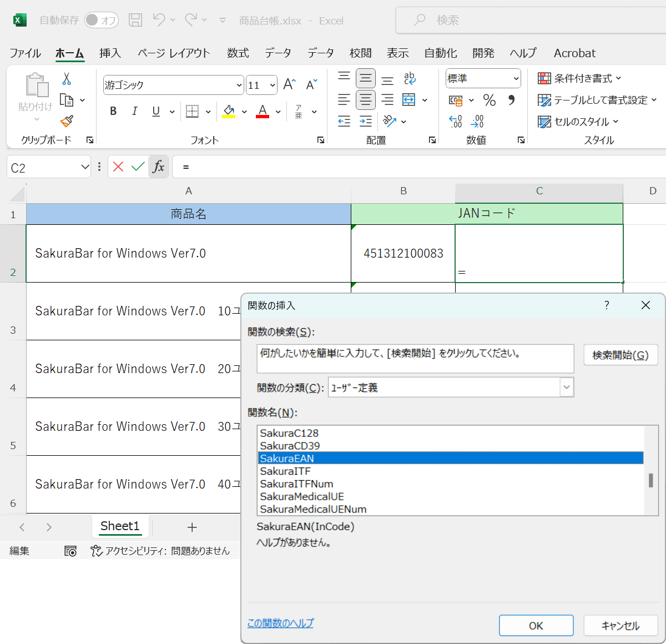Open the font name 游ゴシック dropdown
This screenshot has height=644, width=666.
pyautogui.click(x=239, y=85)
